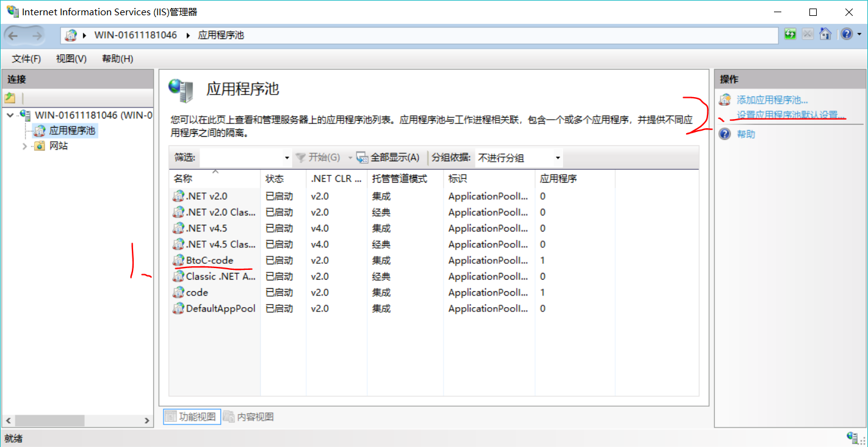Click the Connections pane horizontal scrollbar thumb
Screen dimensions: 868x447
pos(50,420)
